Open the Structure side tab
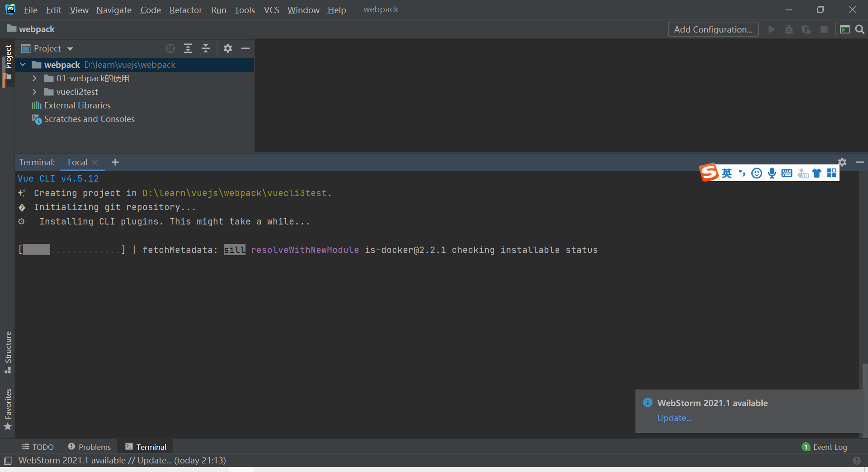The height and width of the screenshot is (472, 868). (x=8, y=352)
